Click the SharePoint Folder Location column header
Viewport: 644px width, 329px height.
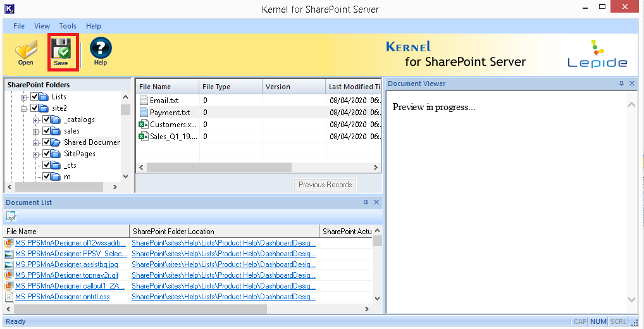pos(224,231)
